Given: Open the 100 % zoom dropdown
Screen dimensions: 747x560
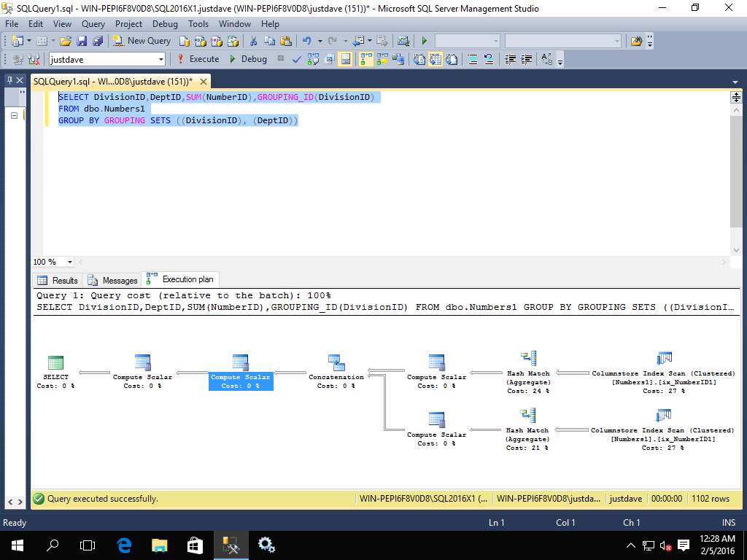Looking at the screenshot, I should (70, 262).
